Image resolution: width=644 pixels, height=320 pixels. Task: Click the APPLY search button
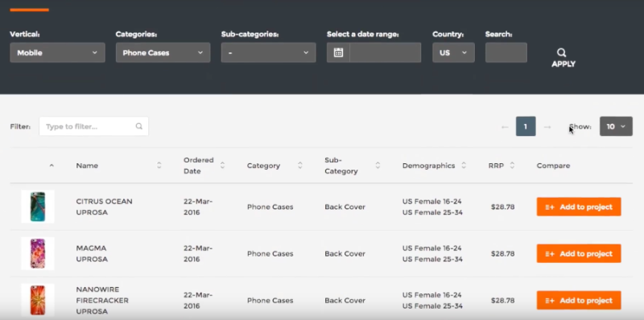coord(563,58)
